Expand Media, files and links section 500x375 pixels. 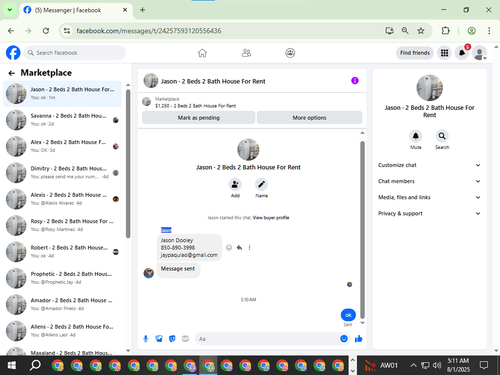tap(429, 197)
